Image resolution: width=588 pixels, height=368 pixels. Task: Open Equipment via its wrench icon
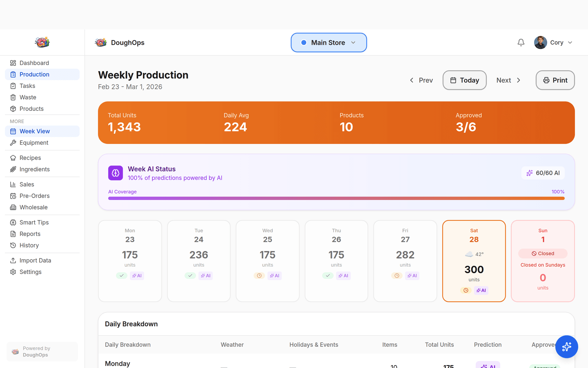pos(13,143)
